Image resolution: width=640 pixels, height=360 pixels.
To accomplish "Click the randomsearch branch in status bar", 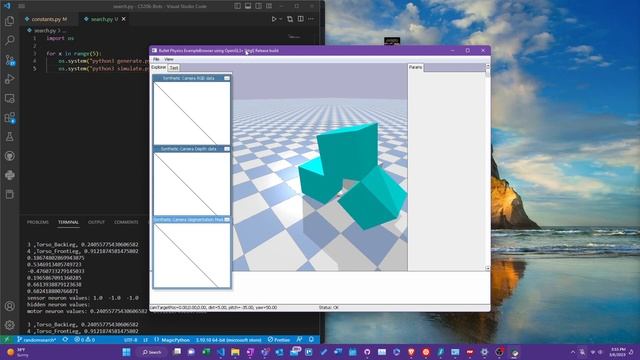I will pos(37,340).
